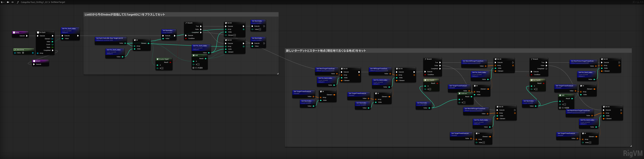Click the Subtract node's Result pin
Image resolution: width=644 pixels, height=159 pixels.
(472, 97)
